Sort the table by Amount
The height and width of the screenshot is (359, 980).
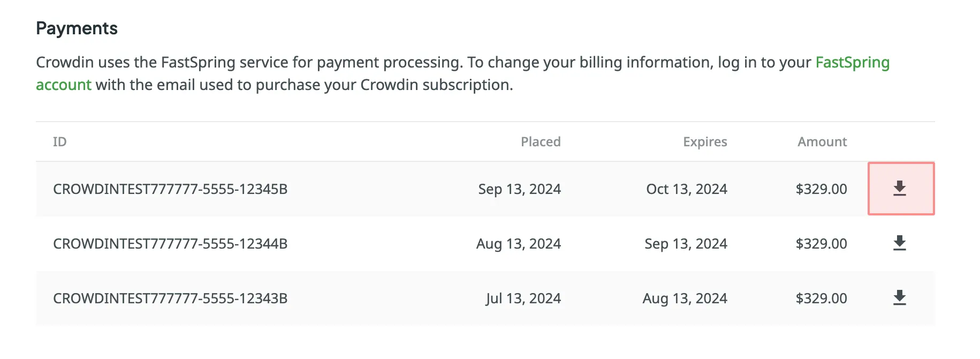click(x=822, y=141)
